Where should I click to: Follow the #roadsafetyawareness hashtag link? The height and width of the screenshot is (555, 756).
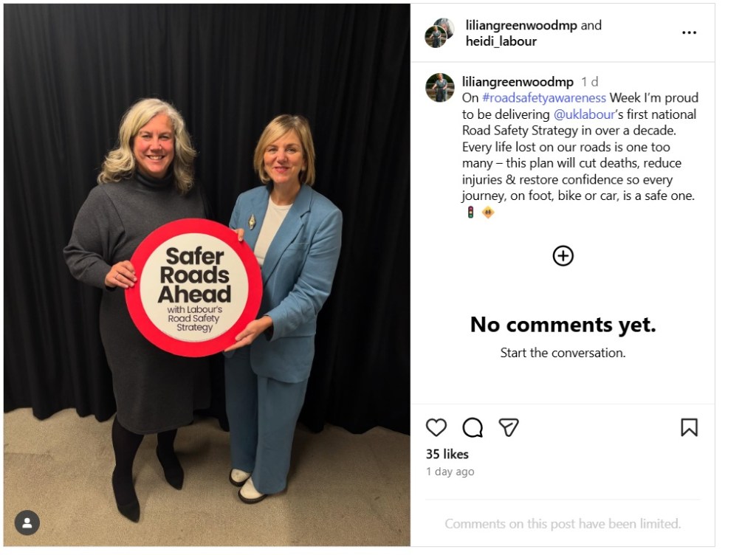pyautogui.click(x=544, y=98)
